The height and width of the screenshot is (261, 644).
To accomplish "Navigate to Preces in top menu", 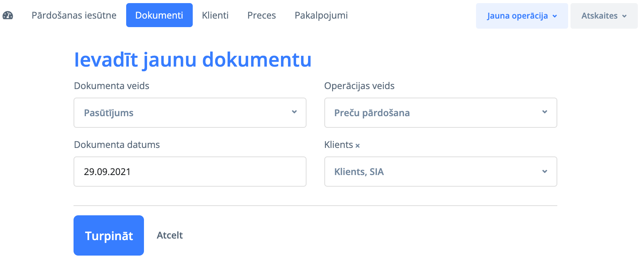I will 262,15.
